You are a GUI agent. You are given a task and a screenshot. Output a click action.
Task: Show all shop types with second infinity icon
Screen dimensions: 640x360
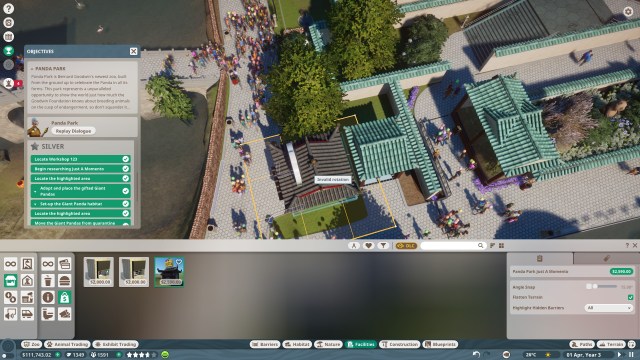[48, 264]
